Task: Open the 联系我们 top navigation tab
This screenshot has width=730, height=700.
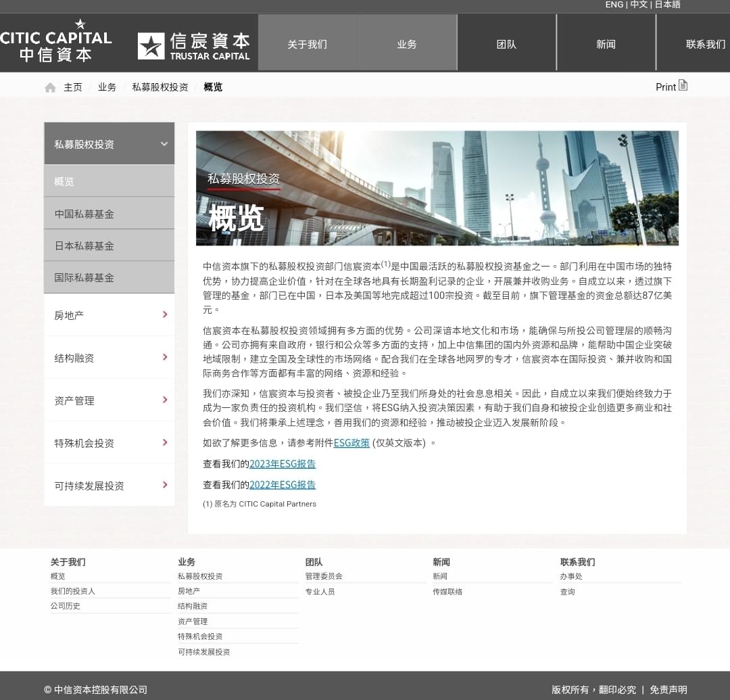Action: (693, 44)
